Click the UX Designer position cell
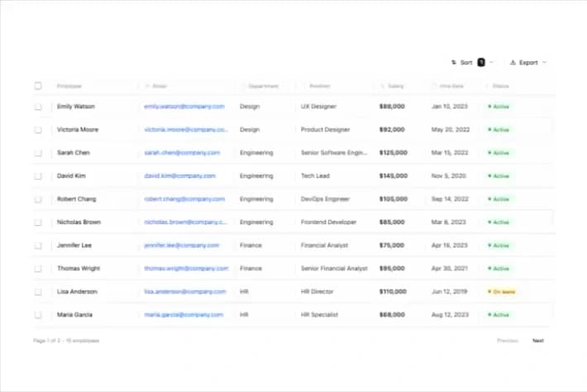 point(318,107)
